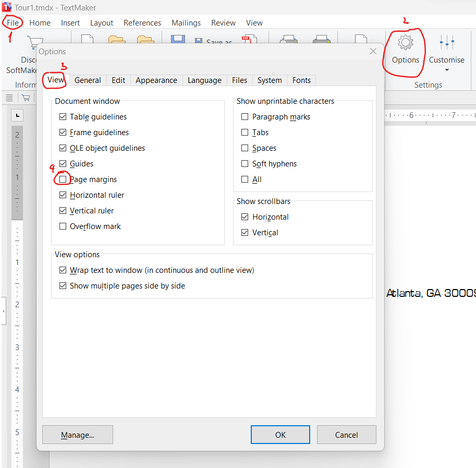476x468 pixels.
Task: Open the Review ribbon tab
Action: click(223, 23)
